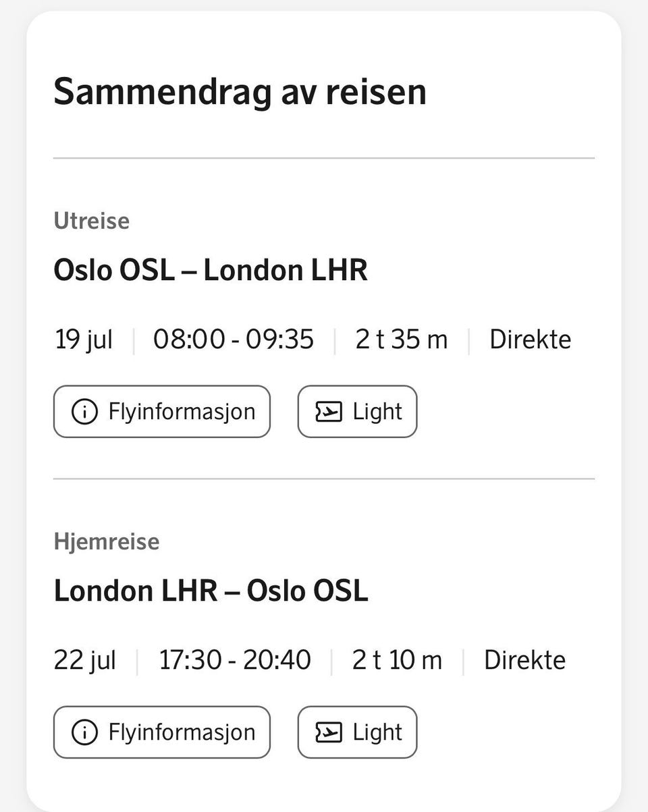Click the info icon in return Flyinformasjon button
Image resolution: width=648 pixels, height=812 pixels.
(x=84, y=732)
